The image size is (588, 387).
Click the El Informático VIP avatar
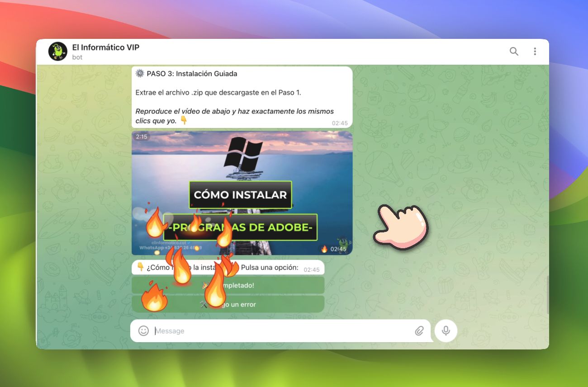pyautogui.click(x=58, y=52)
